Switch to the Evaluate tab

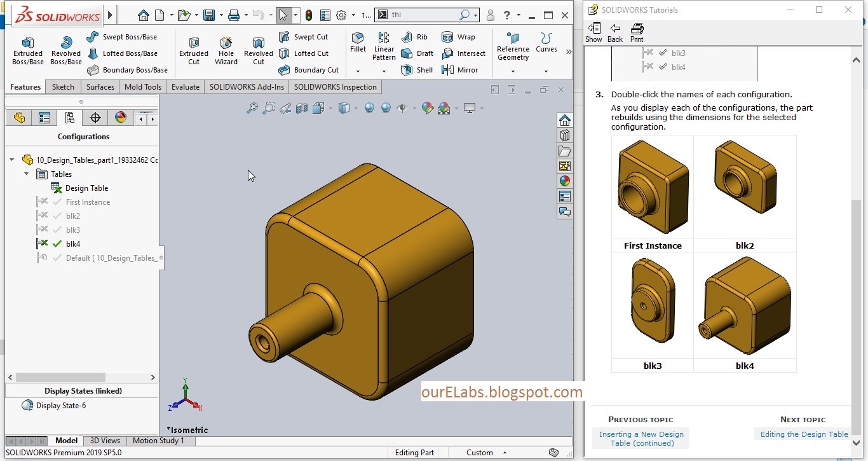click(185, 86)
